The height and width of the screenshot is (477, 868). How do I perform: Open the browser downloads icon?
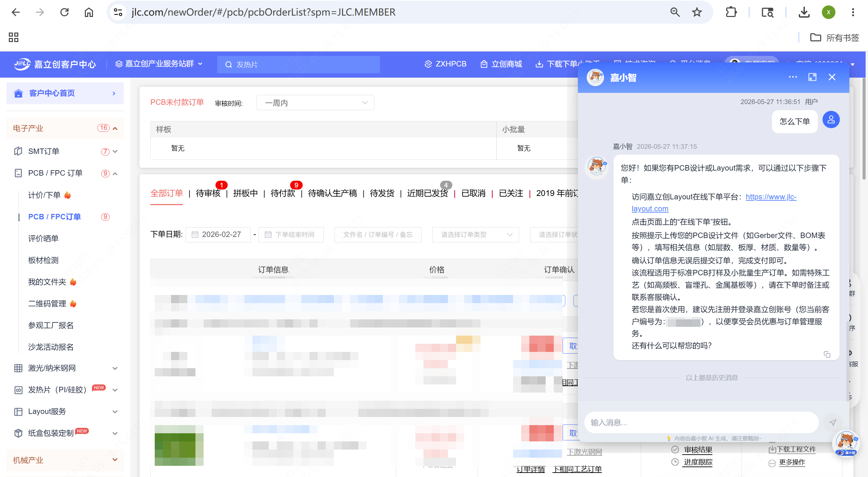point(804,13)
